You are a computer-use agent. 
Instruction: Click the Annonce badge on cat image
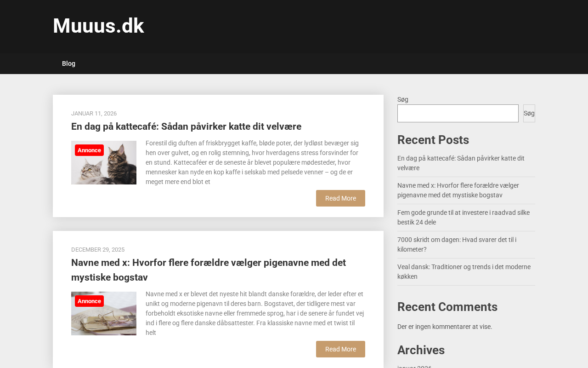89,150
